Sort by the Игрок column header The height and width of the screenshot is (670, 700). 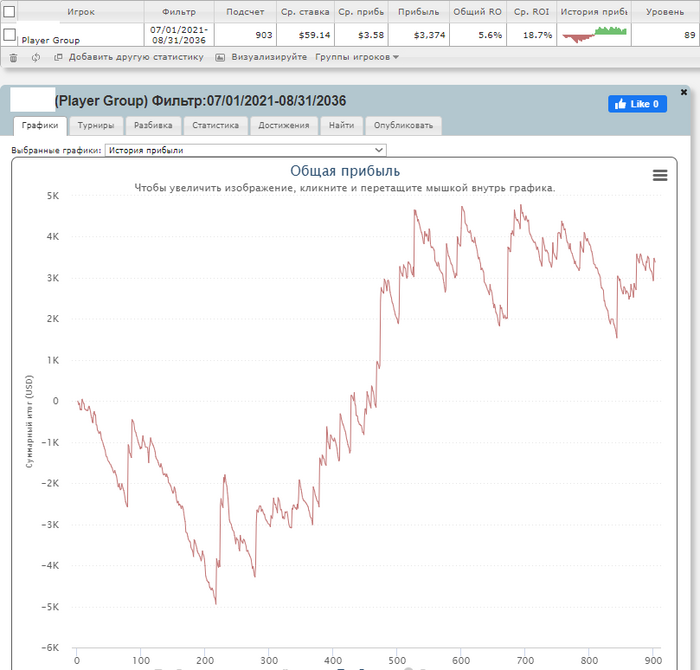81,12
